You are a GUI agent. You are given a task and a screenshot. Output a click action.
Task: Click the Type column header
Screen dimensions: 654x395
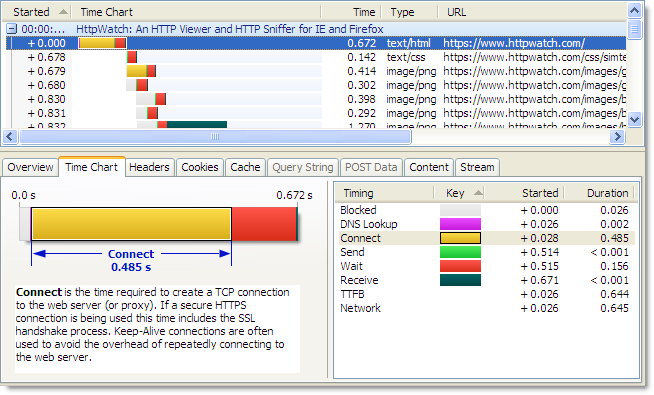point(410,12)
